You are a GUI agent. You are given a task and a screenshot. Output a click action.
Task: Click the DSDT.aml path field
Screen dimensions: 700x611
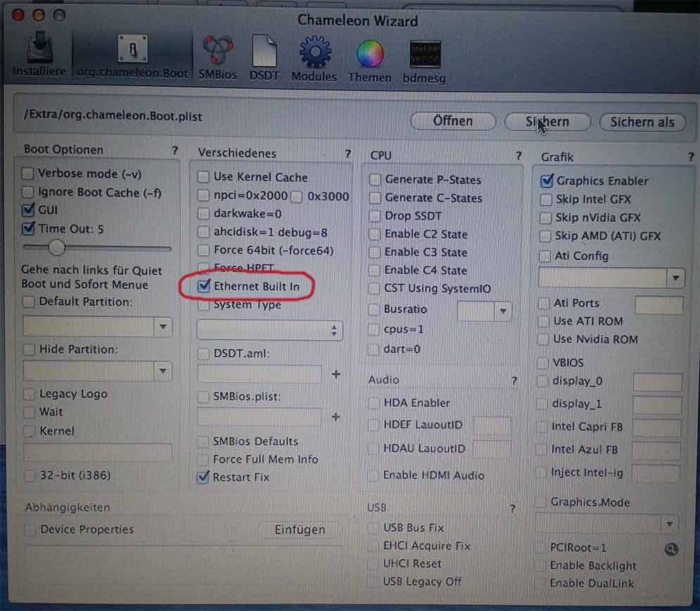[x=260, y=374]
